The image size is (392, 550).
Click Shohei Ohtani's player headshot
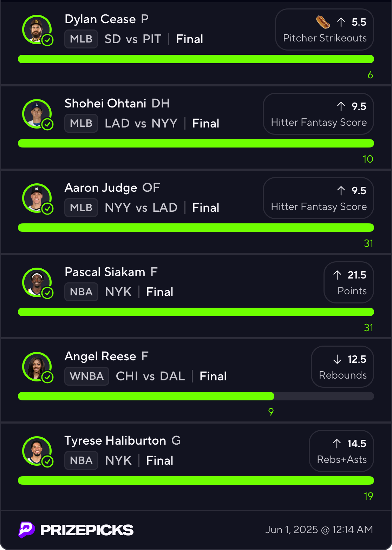[x=36, y=113]
